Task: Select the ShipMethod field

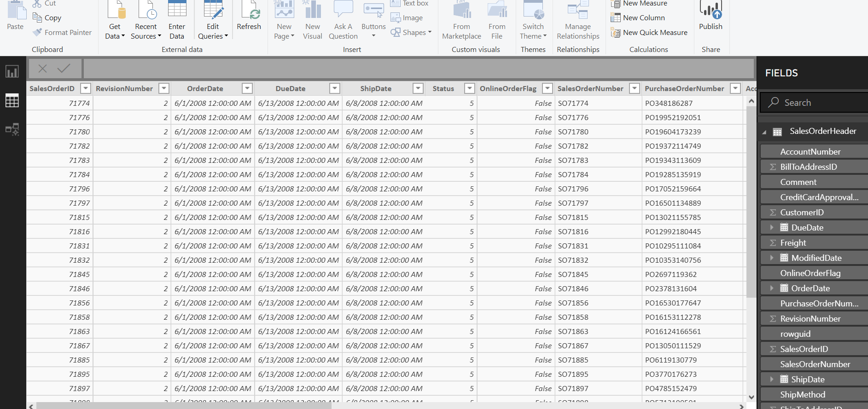Action: (x=814, y=394)
